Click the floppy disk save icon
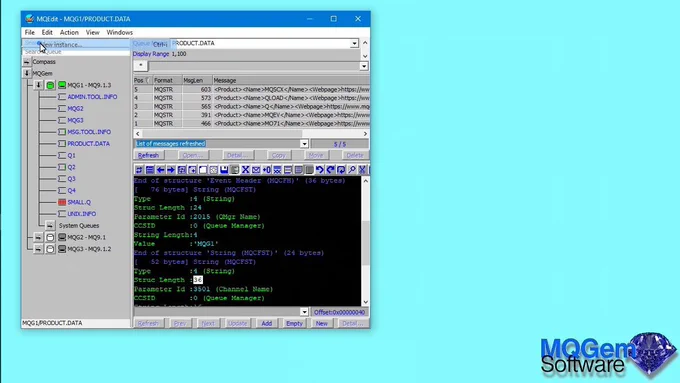 pos(224,170)
